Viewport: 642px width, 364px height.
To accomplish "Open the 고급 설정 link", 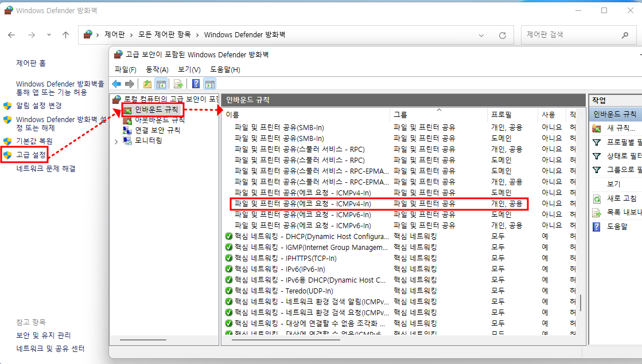I will [x=31, y=155].
